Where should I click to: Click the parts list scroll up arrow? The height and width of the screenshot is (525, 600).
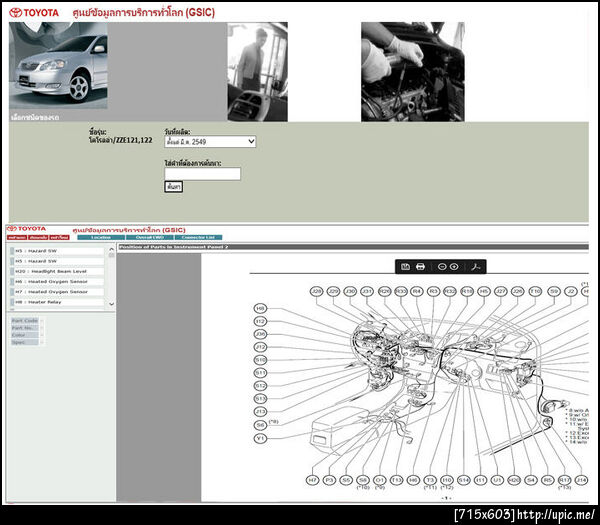(111, 249)
